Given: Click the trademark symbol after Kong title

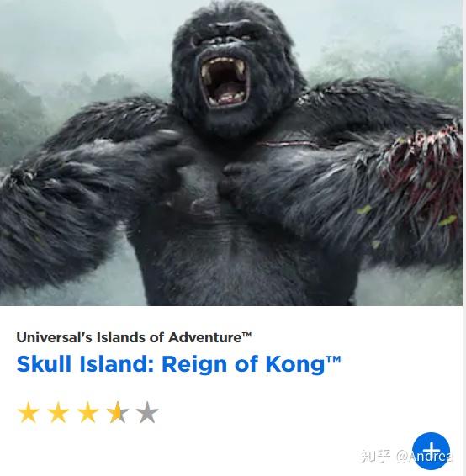Looking at the screenshot, I should 333,359.
